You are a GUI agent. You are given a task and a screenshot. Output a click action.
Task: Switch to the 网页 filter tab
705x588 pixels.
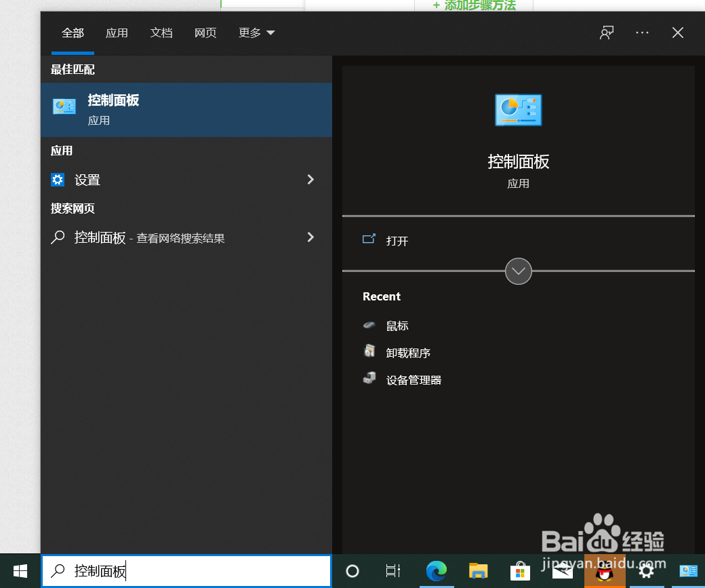[205, 33]
